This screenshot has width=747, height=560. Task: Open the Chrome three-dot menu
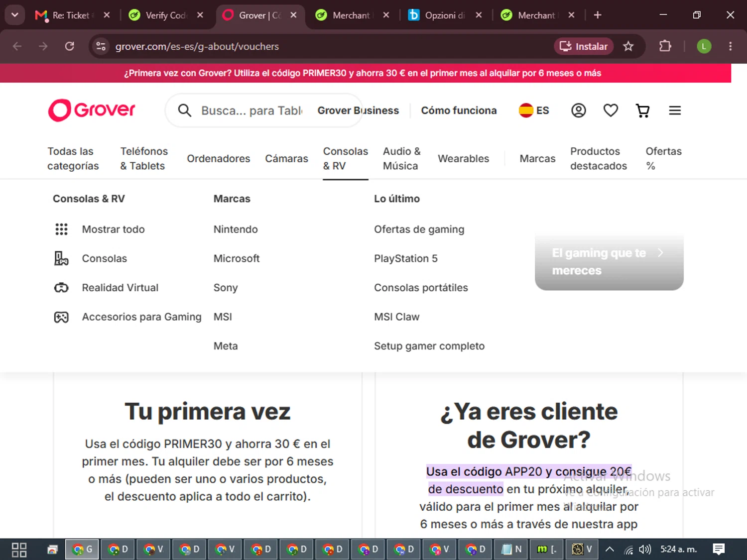[x=731, y=46]
